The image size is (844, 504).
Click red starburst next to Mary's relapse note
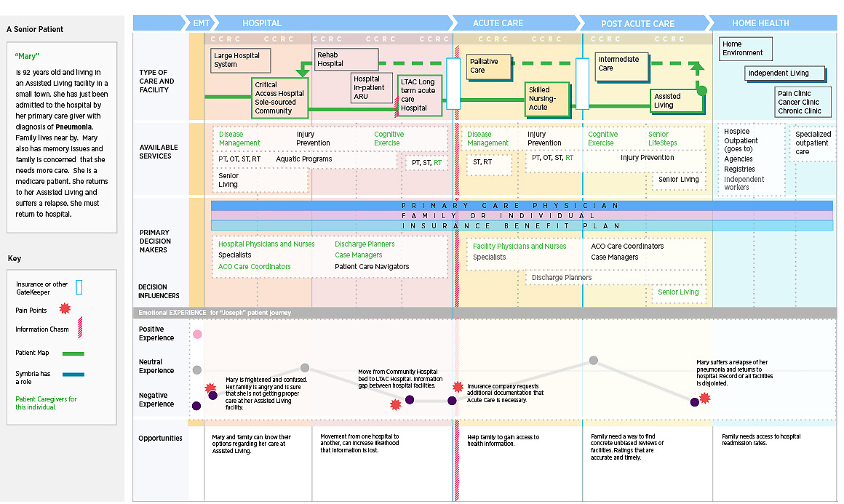click(704, 398)
